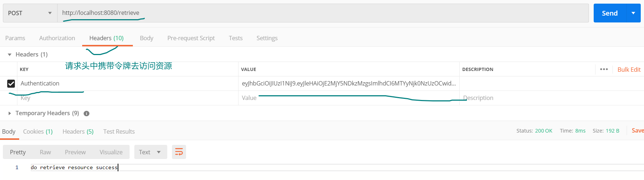Select the Raw response view
The width and height of the screenshot is (644, 180).
[45, 152]
